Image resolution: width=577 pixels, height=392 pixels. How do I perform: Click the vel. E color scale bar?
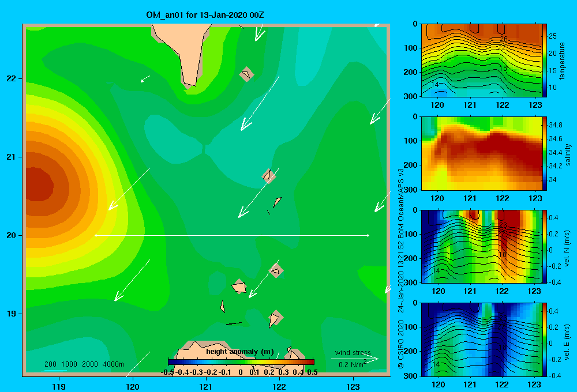pos(545,340)
